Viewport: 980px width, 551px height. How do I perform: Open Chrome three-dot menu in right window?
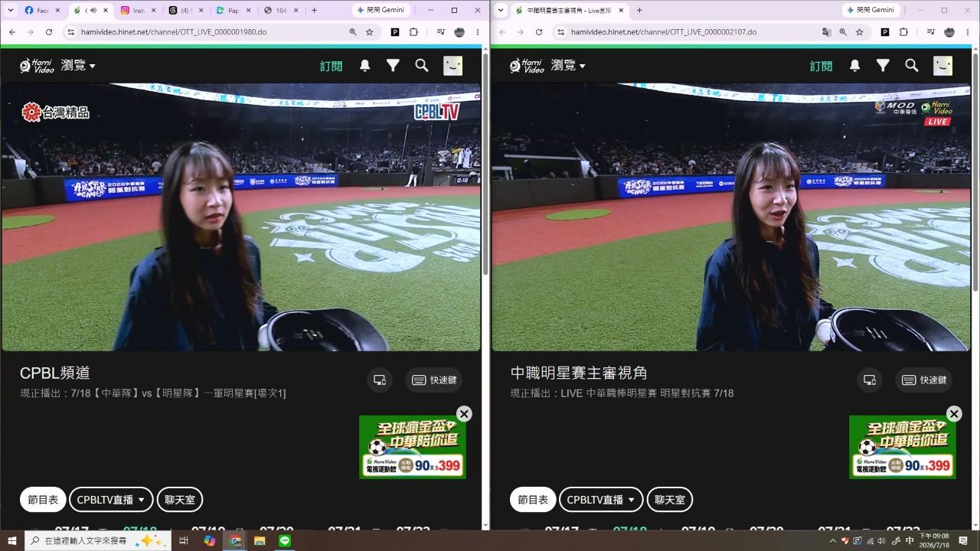[968, 32]
